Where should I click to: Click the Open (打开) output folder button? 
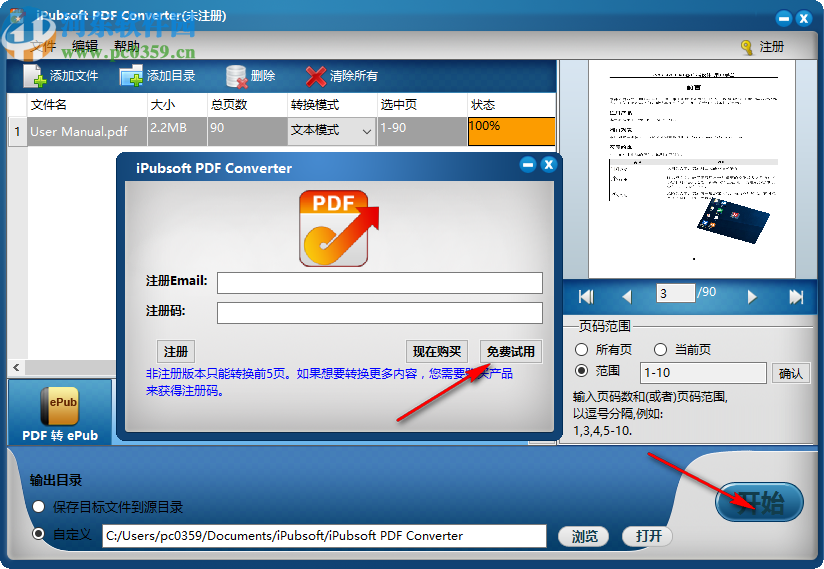pos(648,536)
